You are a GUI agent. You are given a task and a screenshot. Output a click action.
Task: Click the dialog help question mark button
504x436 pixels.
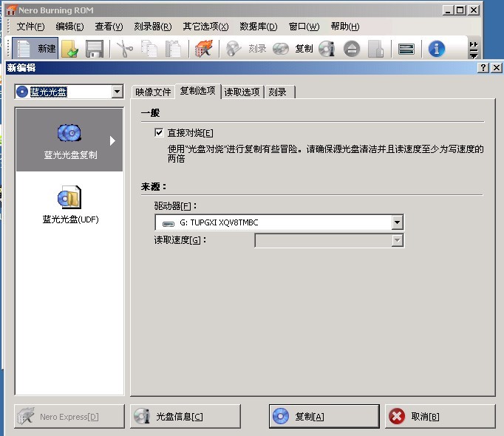click(x=483, y=67)
